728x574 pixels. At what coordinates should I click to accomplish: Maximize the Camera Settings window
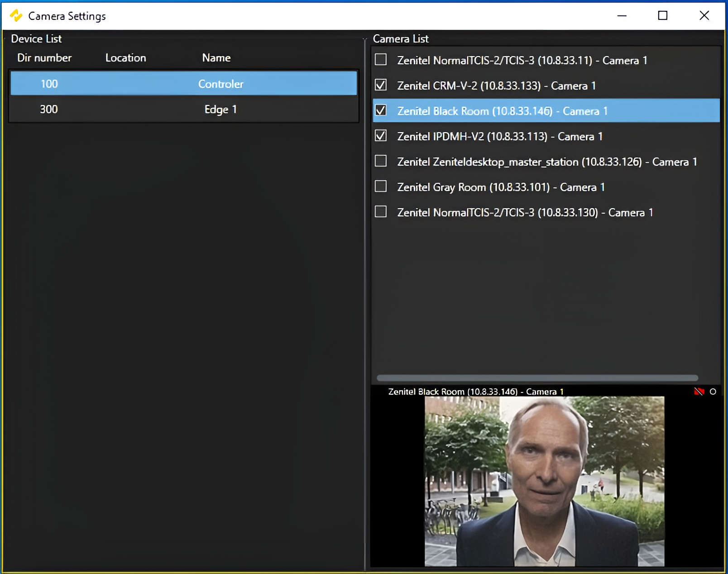coord(663,16)
